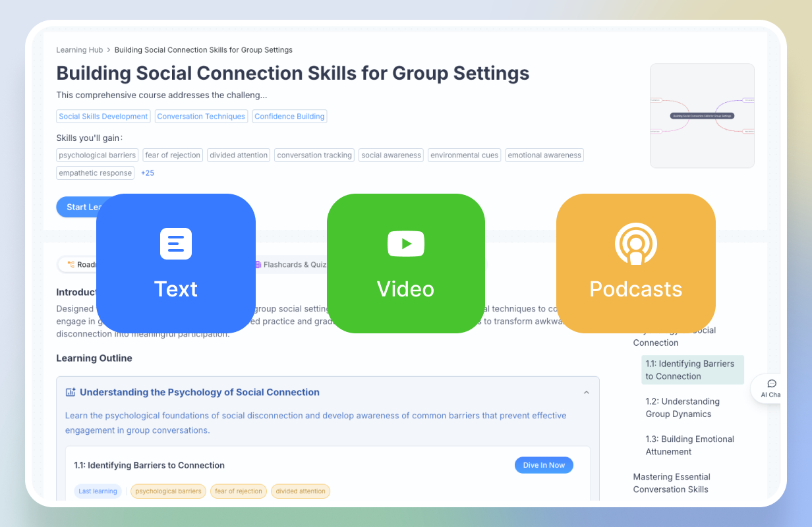Collapse the Understanding the Psychology section chevron
The width and height of the screenshot is (812, 527).
[x=587, y=393]
